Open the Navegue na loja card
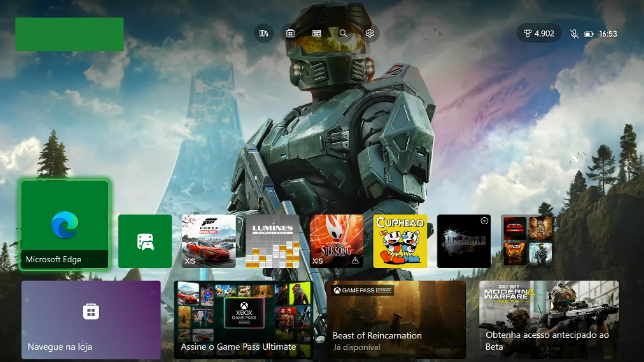The height and width of the screenshot is (362, 644). [x=91, y=320]
